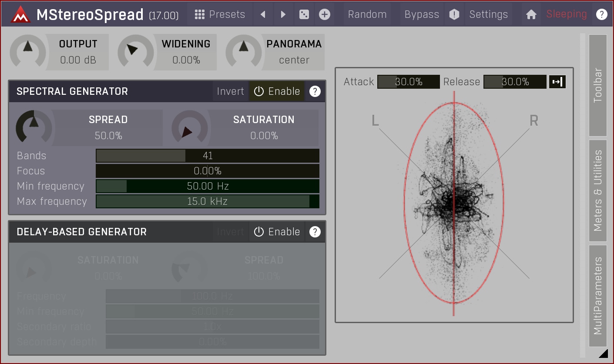Go to the next preset arrow

(x=283, y=14)
